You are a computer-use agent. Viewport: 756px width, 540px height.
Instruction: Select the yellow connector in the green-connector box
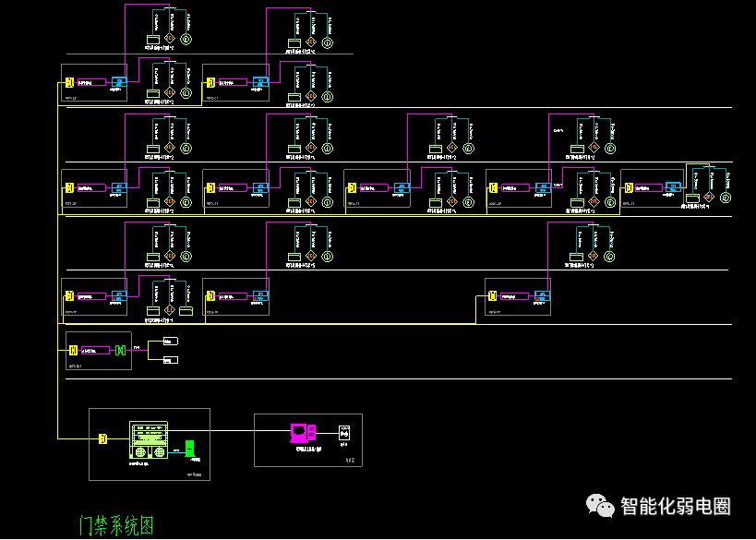coord(73,351)
